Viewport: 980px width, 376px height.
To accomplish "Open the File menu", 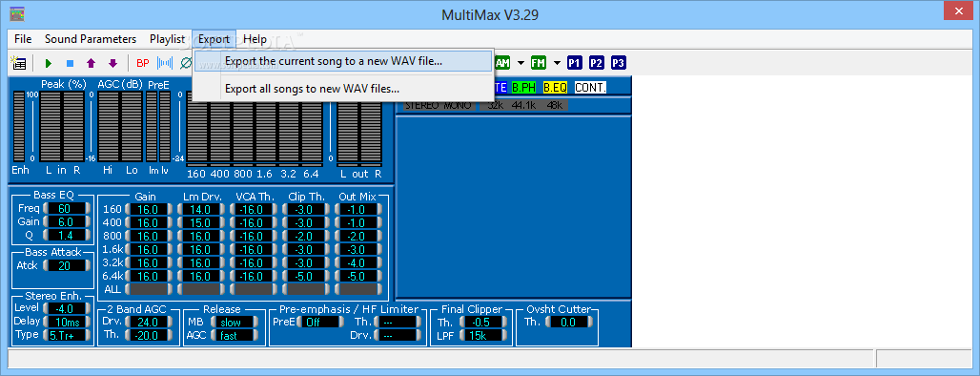I will pyautogui.click(x=23, y=39).
